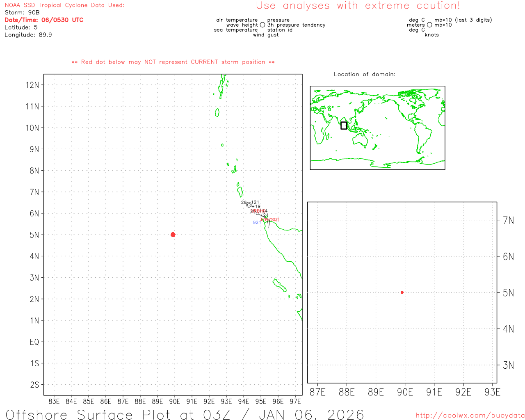Click the 7N label on zoomed map
Image resolution: width=525 pixels, height=420 pixels.
[x=508, y=221]
